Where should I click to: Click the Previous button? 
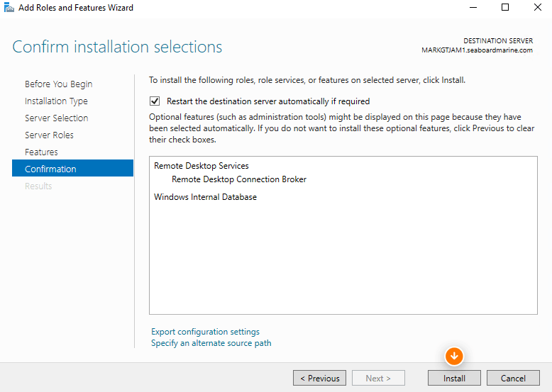click(x=320, y=378)
